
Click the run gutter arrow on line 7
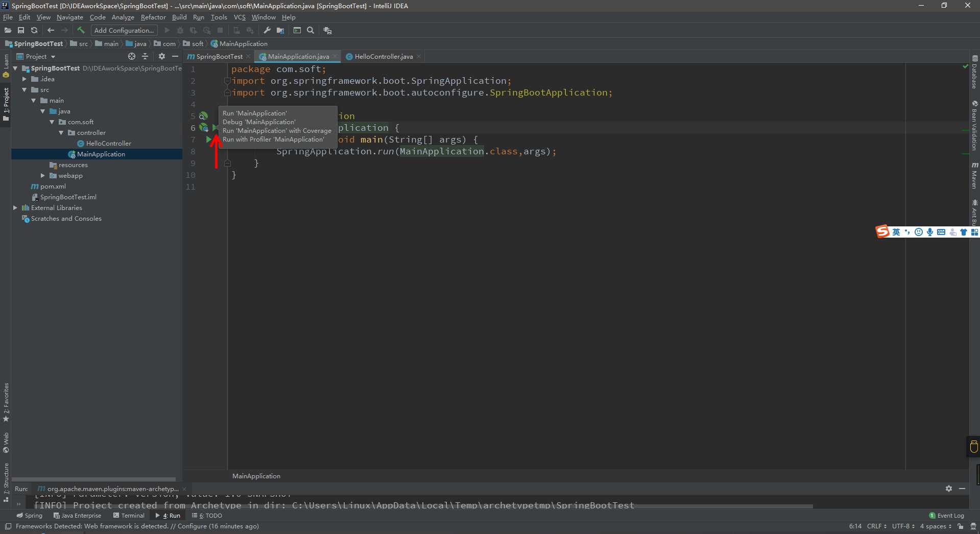[x=209, y=140]
